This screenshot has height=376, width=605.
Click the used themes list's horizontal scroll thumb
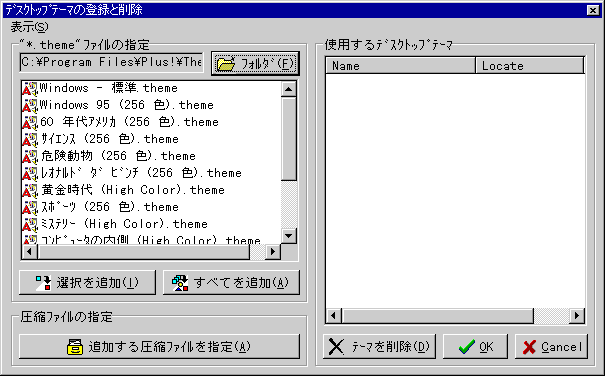[438, 316]
